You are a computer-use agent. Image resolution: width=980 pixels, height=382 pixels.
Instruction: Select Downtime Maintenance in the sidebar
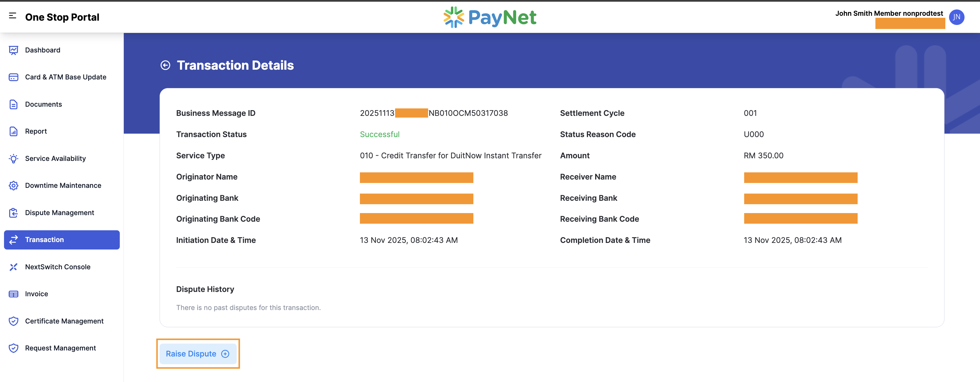click(62, 186)
